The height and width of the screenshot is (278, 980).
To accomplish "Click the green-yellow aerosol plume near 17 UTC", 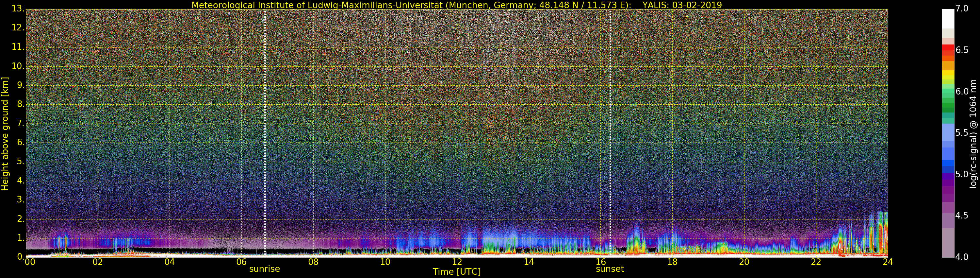I will pos(636,242).
